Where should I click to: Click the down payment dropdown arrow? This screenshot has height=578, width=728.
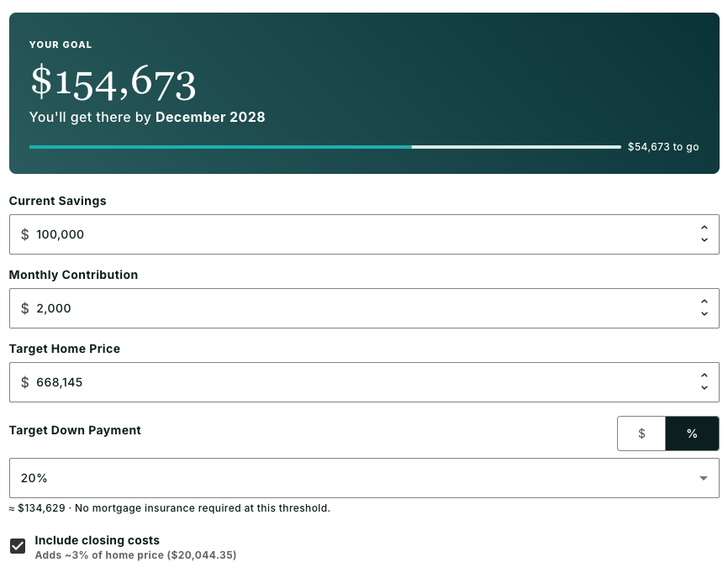704,478
